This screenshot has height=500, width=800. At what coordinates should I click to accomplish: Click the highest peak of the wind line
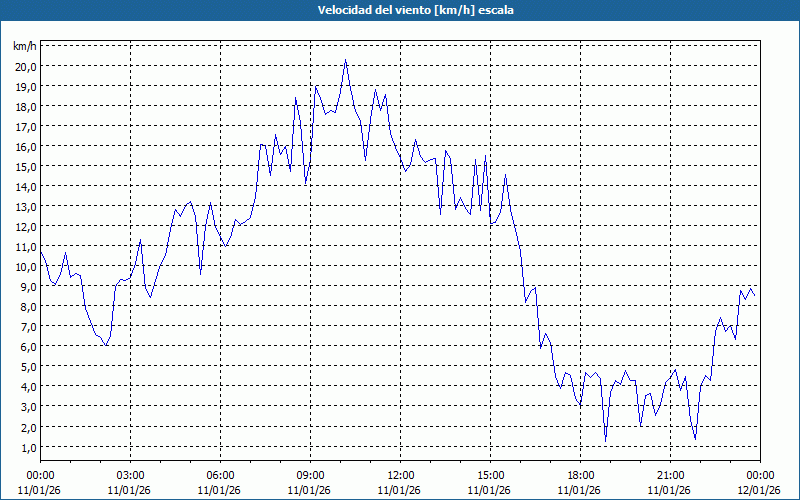346,60
